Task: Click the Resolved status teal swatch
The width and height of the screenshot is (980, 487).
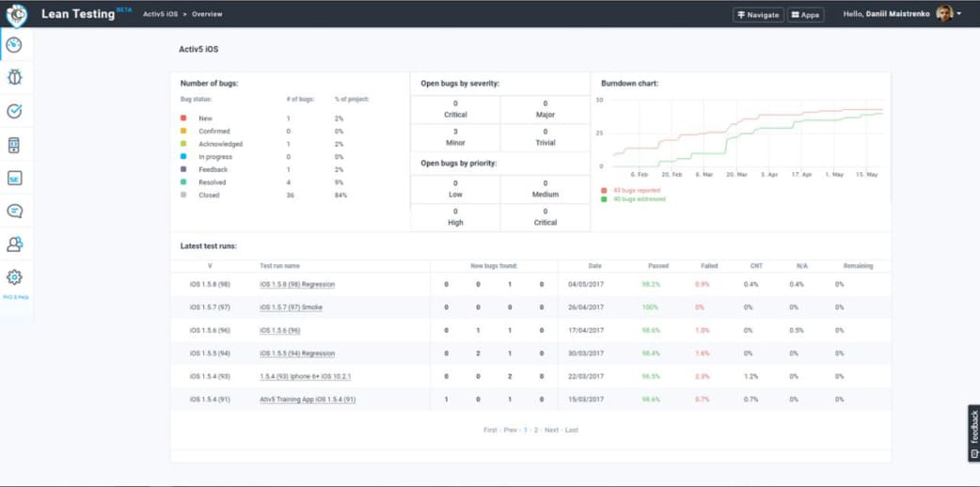Action: pos(183,182)
